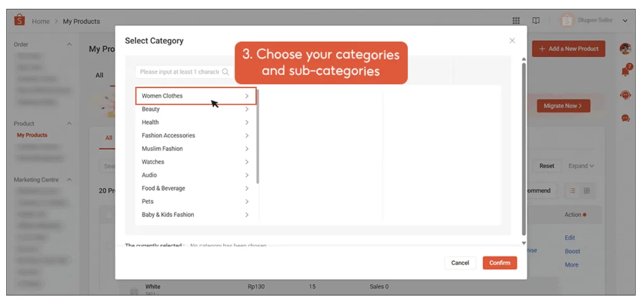Viewport: 644px width, 307px height.
Task: Switch to the list view icon
Action: coord(573,191)
